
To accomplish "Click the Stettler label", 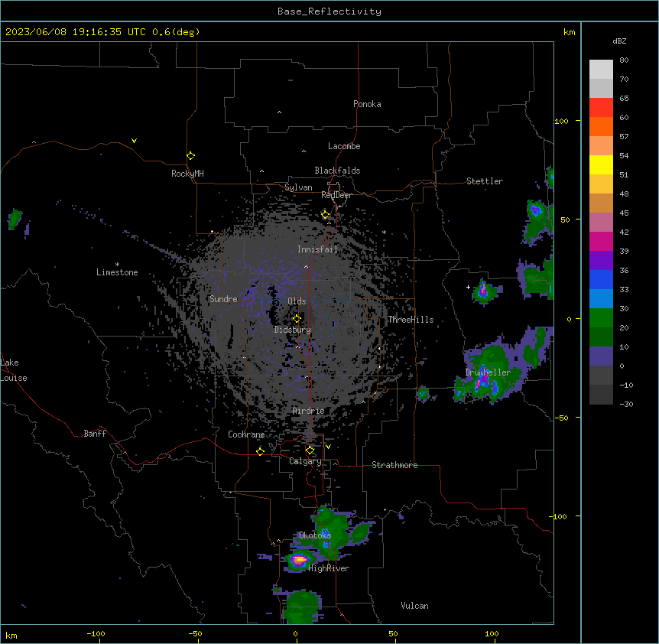I will 485,181.
